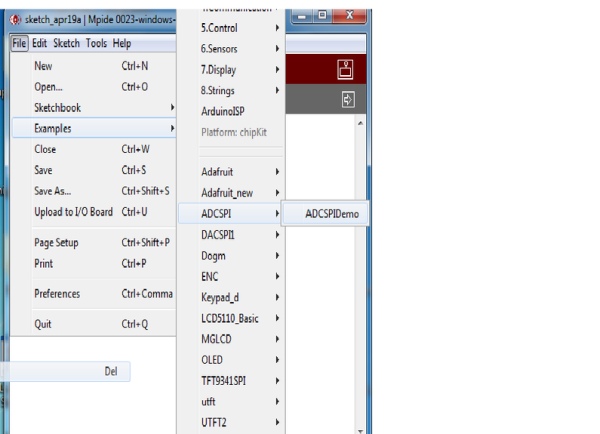Open the Edit menu
Screen dimensions: 600x434
click(x=39, y=43)
